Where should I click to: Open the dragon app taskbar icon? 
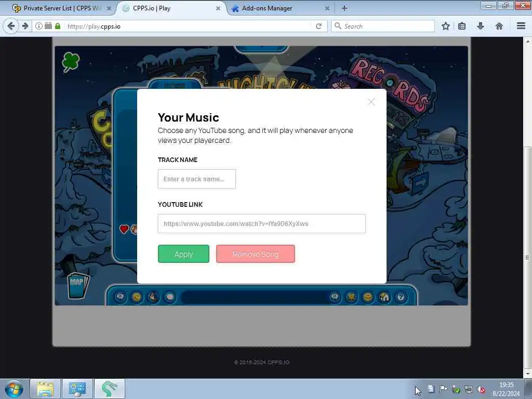pos(109,389)
